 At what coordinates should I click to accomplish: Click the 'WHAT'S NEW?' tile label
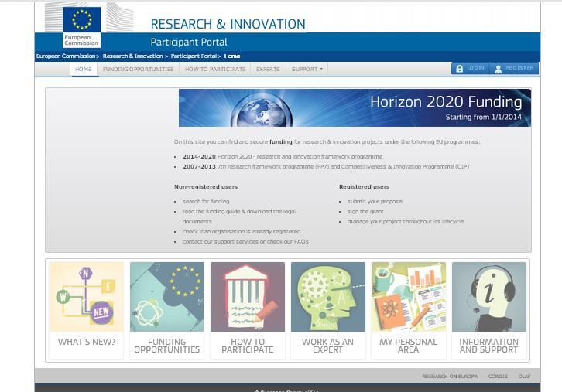pos(87,342)
